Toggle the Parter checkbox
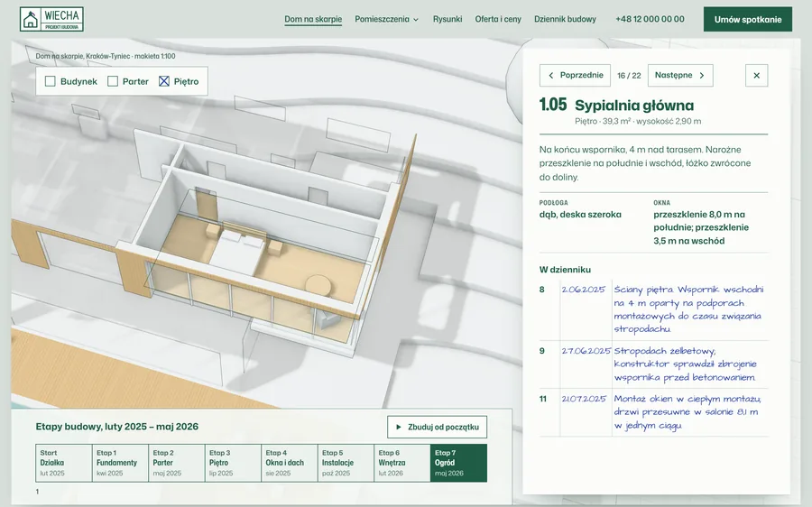812x507 pixels. (113, 81)
